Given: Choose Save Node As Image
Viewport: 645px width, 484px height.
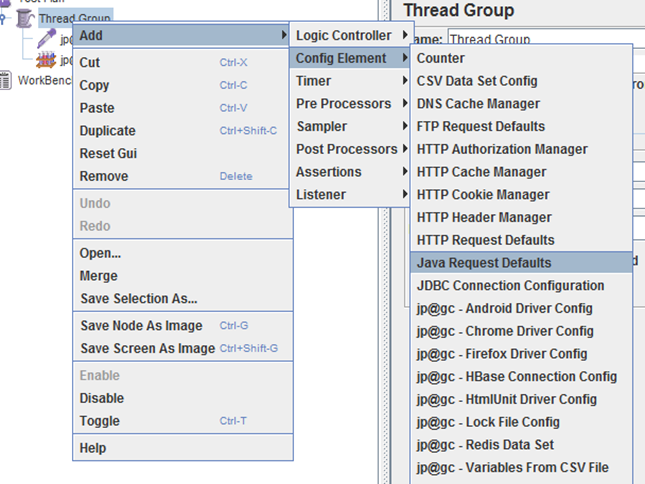Looking at the screenshot, I should pyautogui.click(x=141, y=326).
